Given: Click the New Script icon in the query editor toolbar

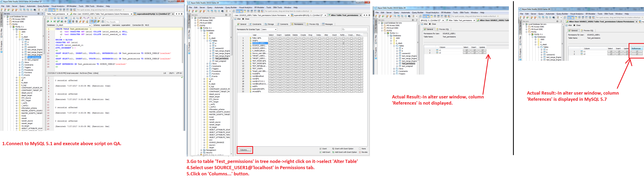Looking at the screenshot, I should point(48,18).
